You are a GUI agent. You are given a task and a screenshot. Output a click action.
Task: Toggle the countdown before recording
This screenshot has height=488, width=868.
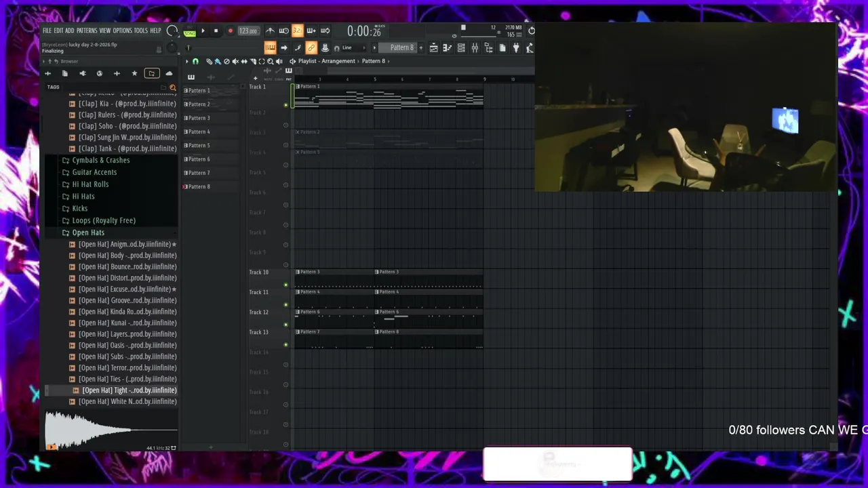[x=298, y=30]
